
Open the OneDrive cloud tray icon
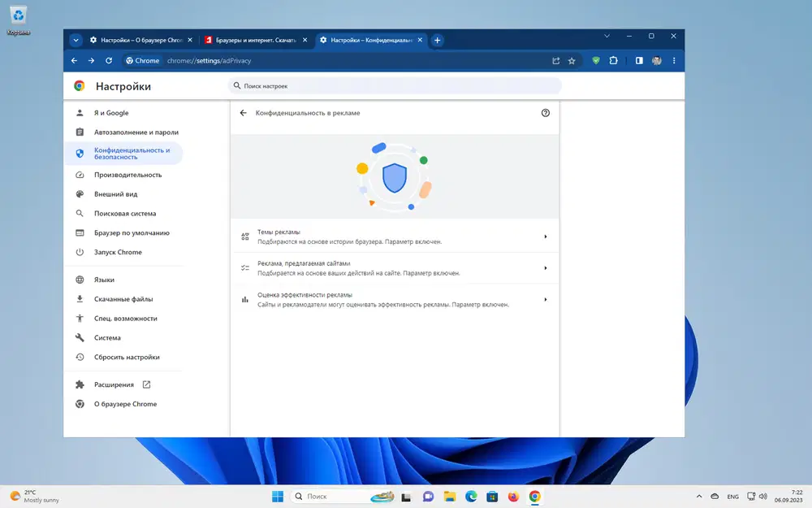715,496
